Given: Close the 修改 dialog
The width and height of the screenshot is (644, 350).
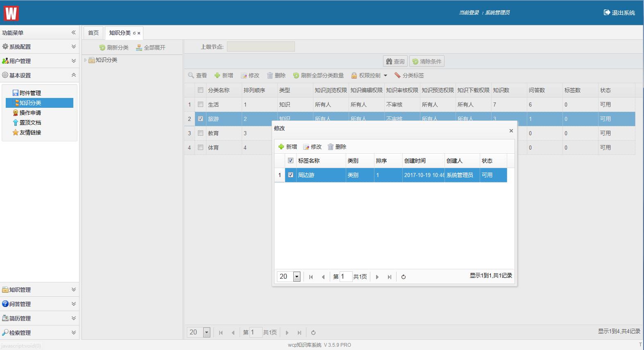Looking at the screenshot, I should point(511,131).
